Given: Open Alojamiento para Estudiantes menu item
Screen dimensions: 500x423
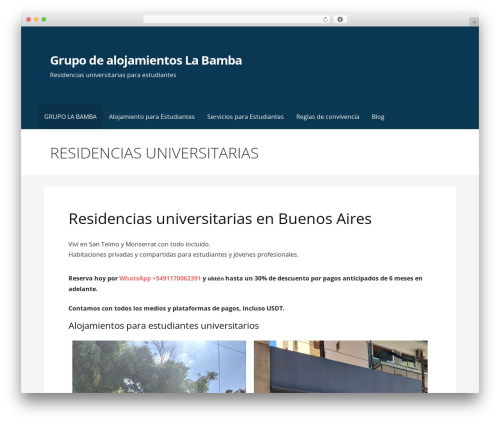Looking at the screenshot, I should pos(152,117).
